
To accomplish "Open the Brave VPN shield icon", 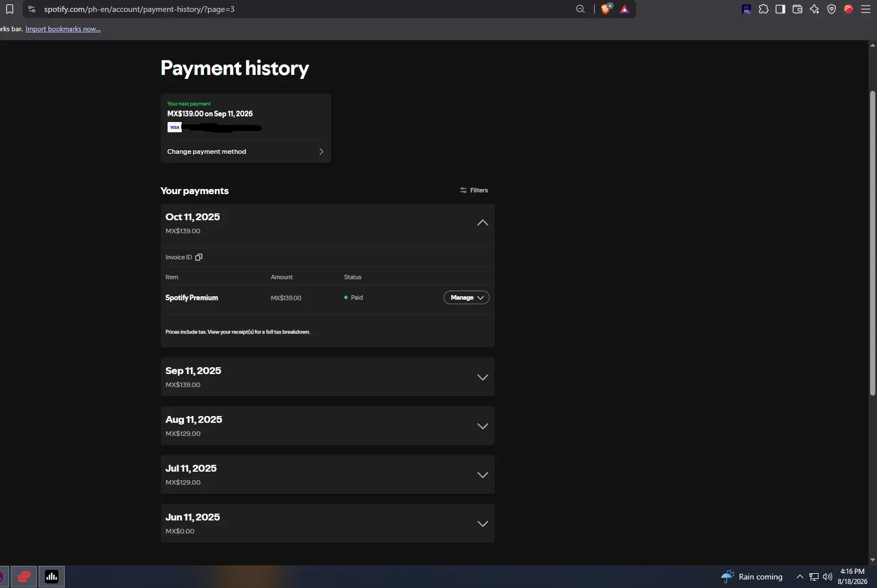I will pyautogui.click(x=832, y=9).
